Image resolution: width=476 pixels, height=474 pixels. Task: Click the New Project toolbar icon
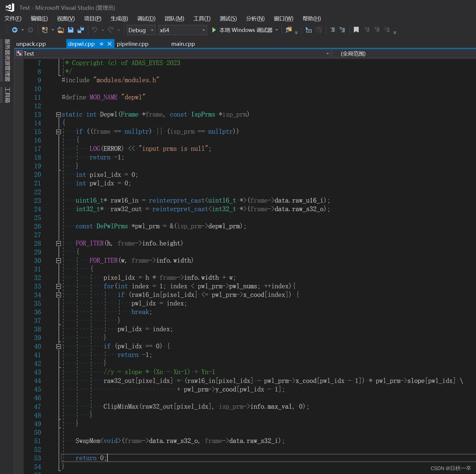45,30
